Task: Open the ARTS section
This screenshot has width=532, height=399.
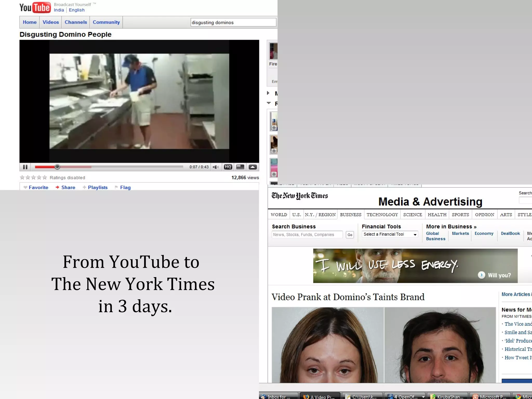Action: tap(506, 215)
